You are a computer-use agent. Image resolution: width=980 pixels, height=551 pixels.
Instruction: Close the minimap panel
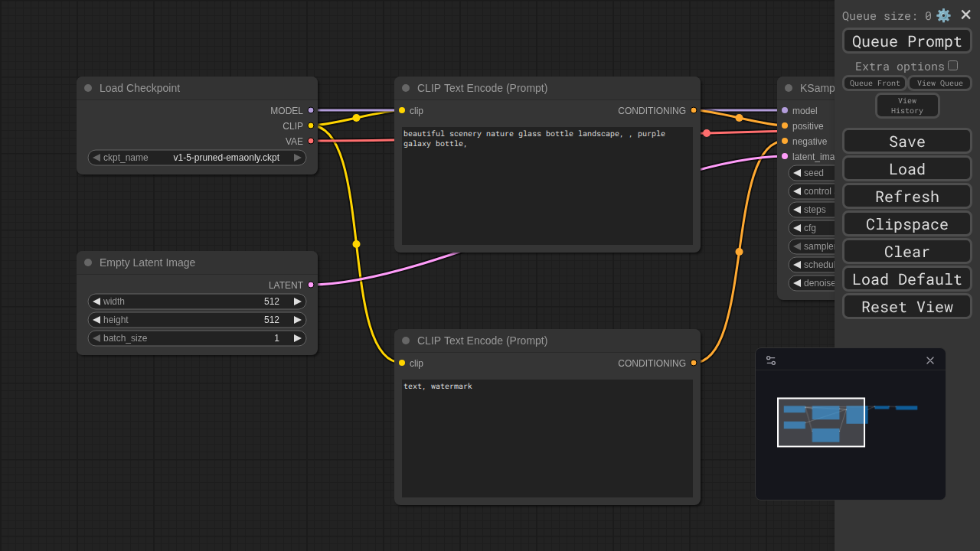point(930,360)
